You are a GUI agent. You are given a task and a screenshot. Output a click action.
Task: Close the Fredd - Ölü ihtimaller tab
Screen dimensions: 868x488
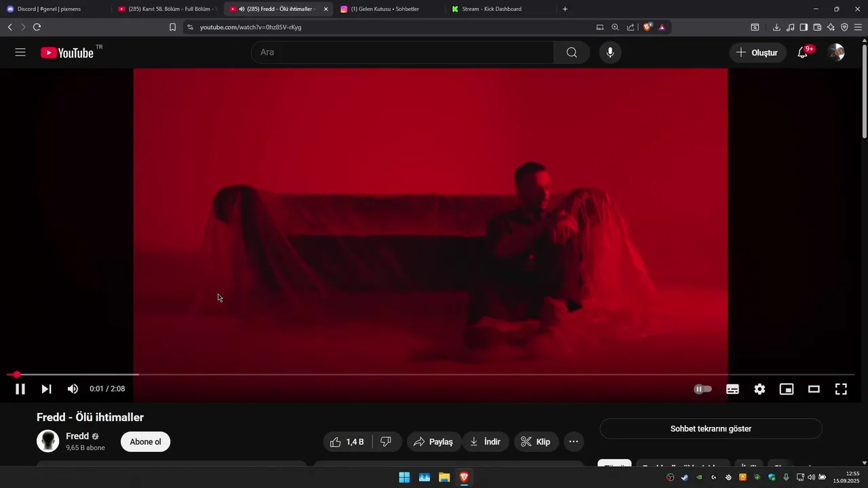[x=325, y=9]
